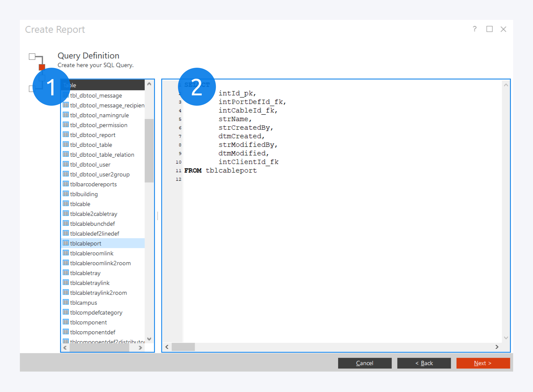Click the table icon beside tblcabletray
Viewport: 533px width, 392px height.
[66, 272]
